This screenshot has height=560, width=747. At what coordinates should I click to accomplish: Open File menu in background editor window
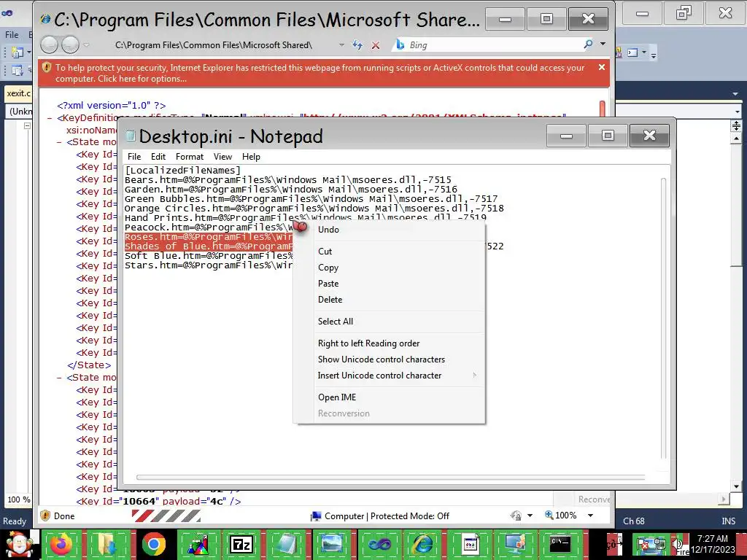pyautogui.click(x=12, y=34)
